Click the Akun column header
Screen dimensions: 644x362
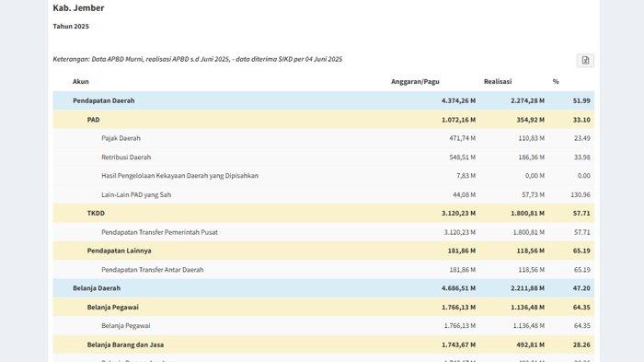coord(81,81)
